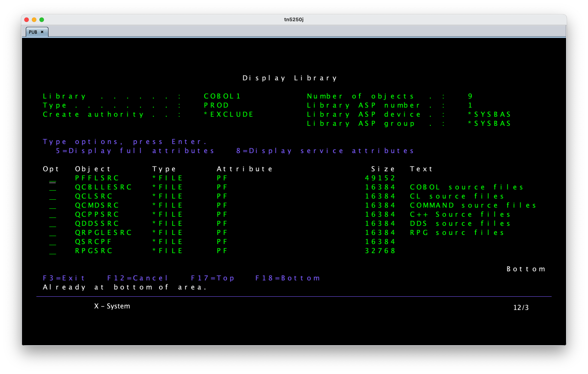Click the text 'C++ Source files'
588x374 pixels.
click(460, 214)
